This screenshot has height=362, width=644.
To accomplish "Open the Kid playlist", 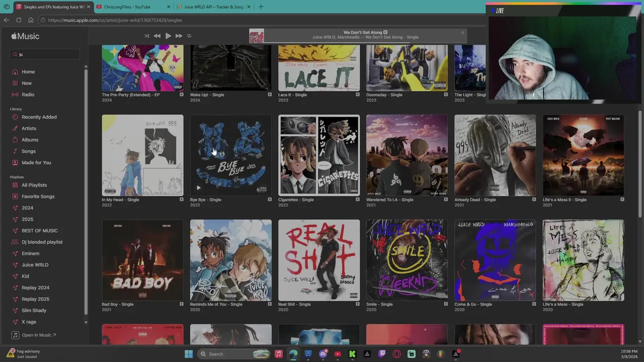I will click(25, 276).
